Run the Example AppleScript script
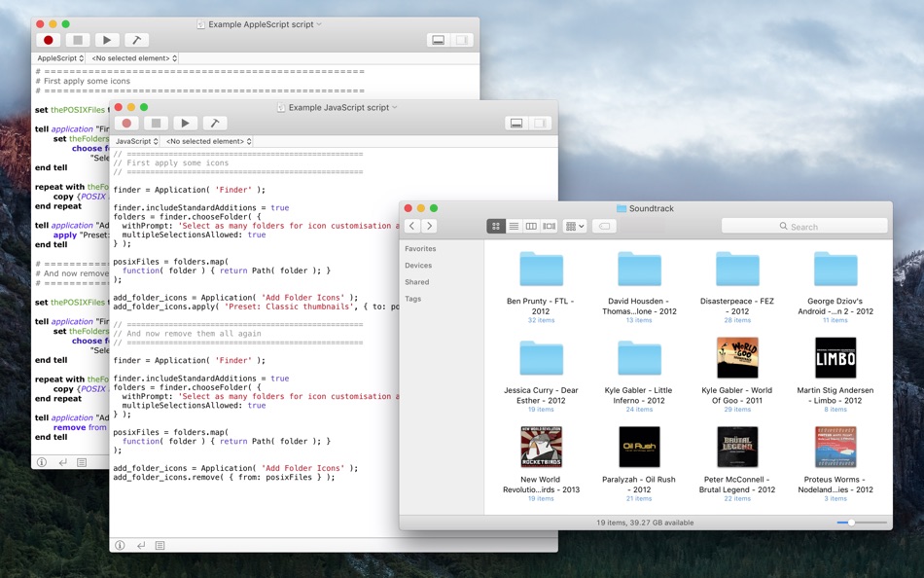 tap(107, 40)
